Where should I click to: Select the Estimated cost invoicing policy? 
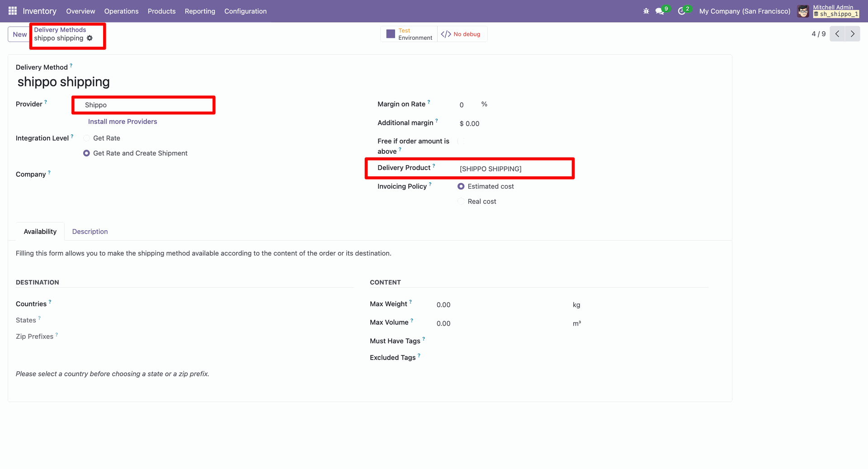pos(461,186)
